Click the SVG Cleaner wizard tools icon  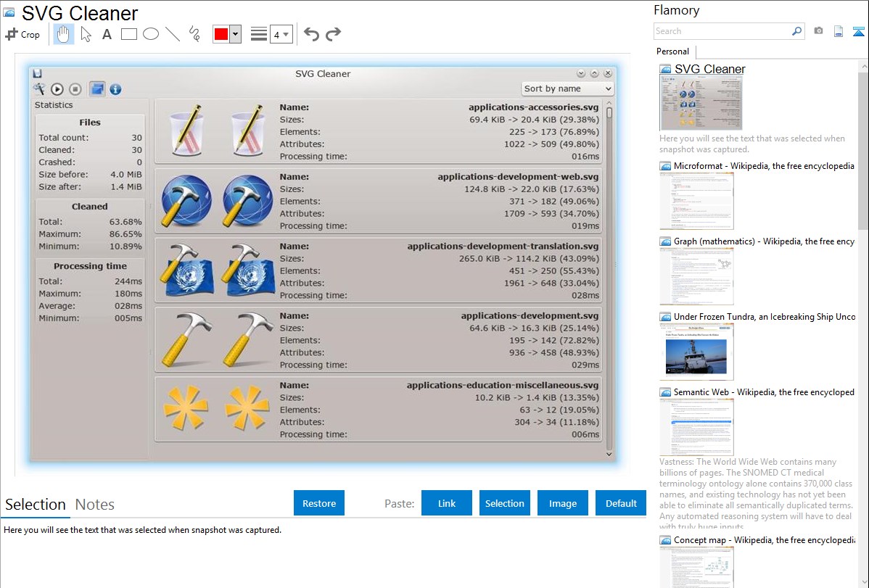[x=38, y=89]
